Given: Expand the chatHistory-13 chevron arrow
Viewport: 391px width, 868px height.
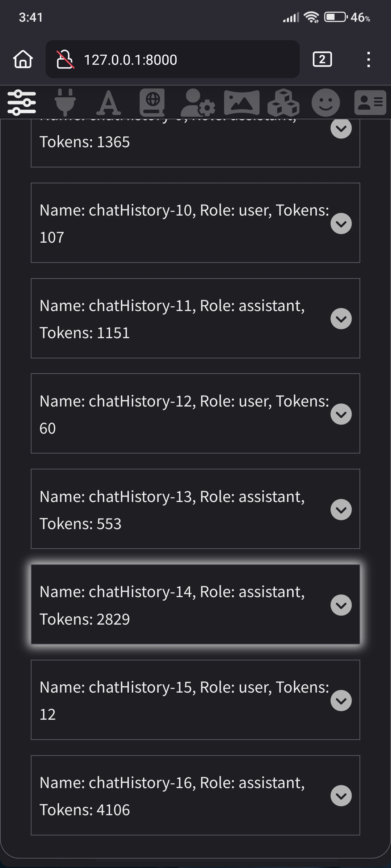Looking at the screenshot, I should coord(341,510).
